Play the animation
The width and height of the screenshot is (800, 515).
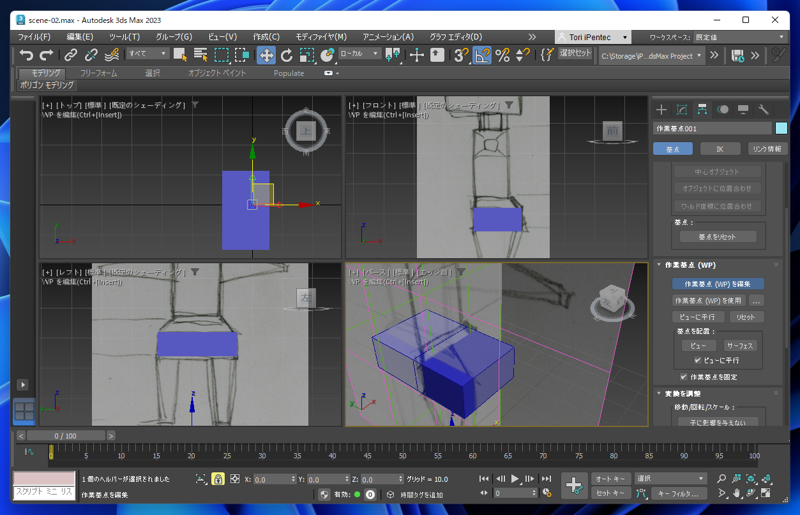tap(515, 479)
